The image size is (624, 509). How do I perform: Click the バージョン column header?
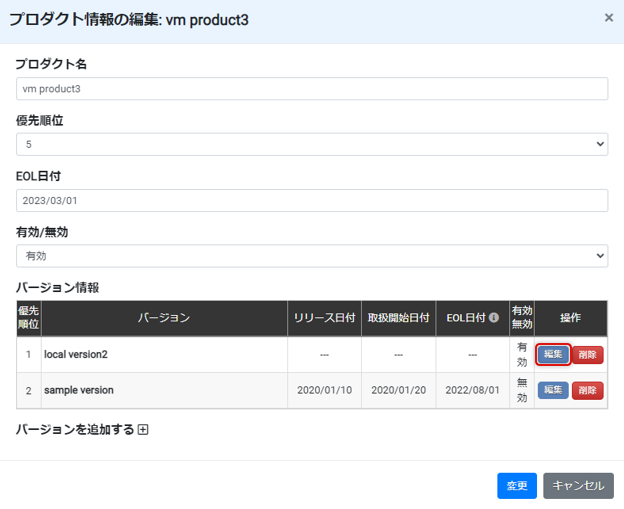coord(164,318)
